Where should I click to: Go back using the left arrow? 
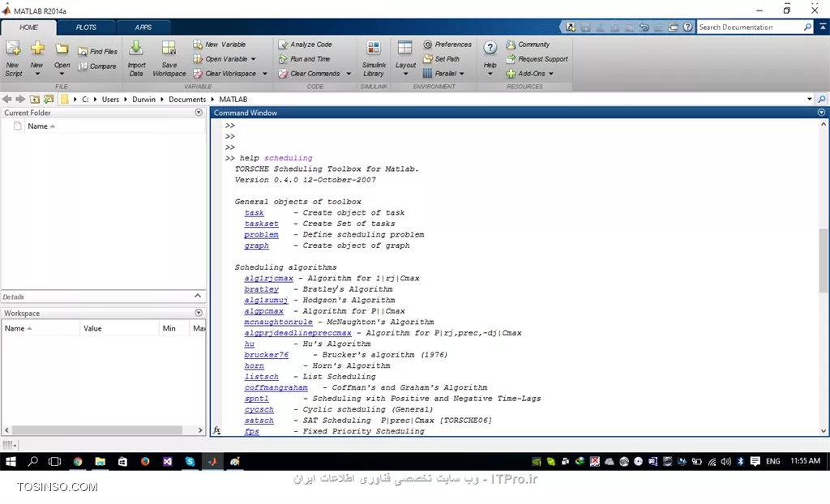click(6, 99)
